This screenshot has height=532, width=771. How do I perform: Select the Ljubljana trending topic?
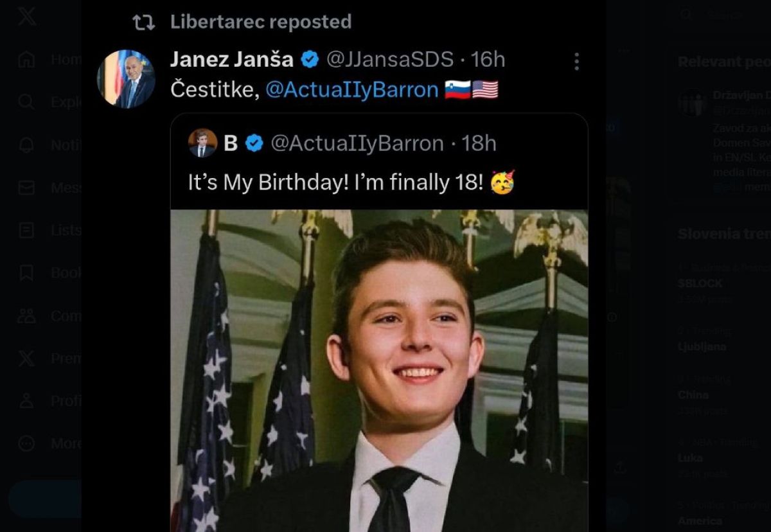tap(702, 346)
